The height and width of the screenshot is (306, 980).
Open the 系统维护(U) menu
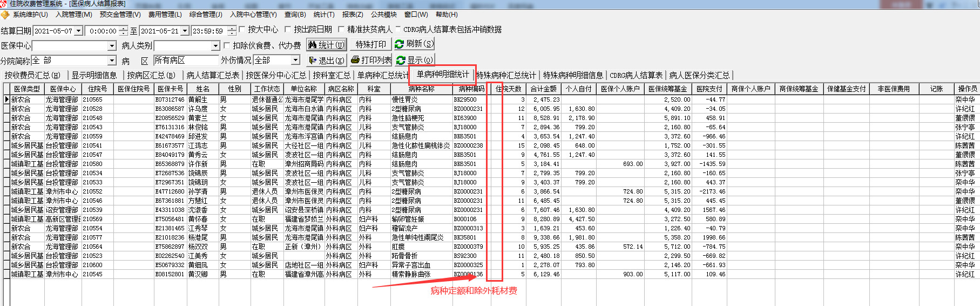(x=30, y=15)
